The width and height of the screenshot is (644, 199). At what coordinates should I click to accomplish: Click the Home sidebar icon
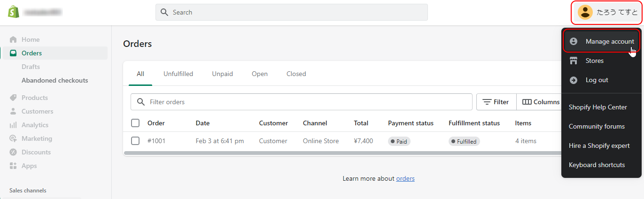13,39
